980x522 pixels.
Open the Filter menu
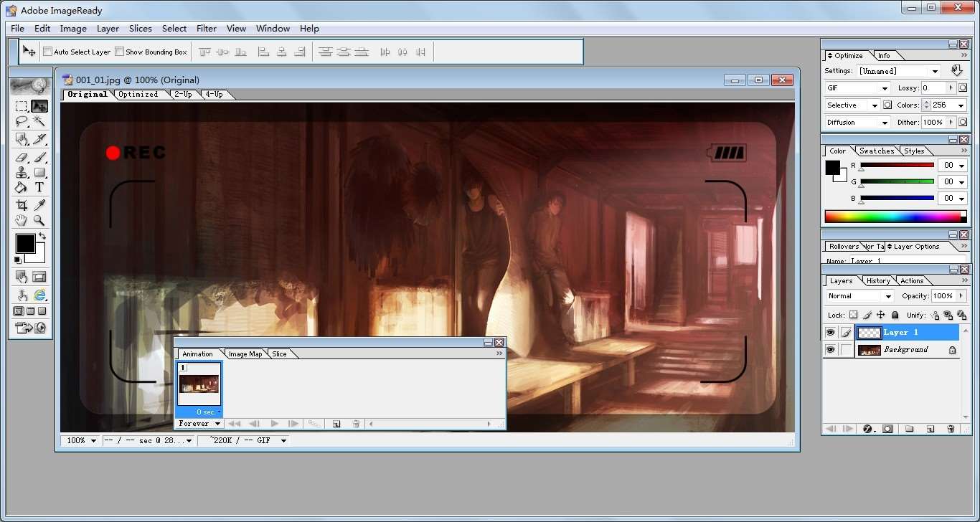click(207, 29)
